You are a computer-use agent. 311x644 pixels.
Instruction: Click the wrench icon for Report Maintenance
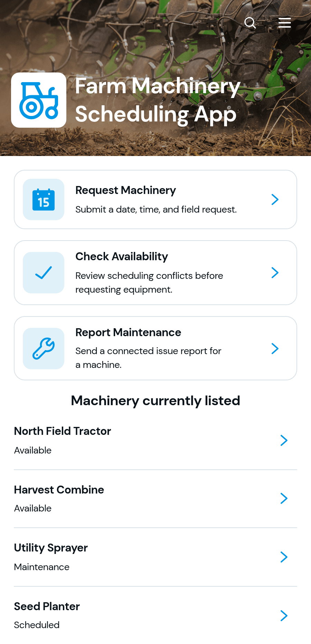click(x=44, y=349)
